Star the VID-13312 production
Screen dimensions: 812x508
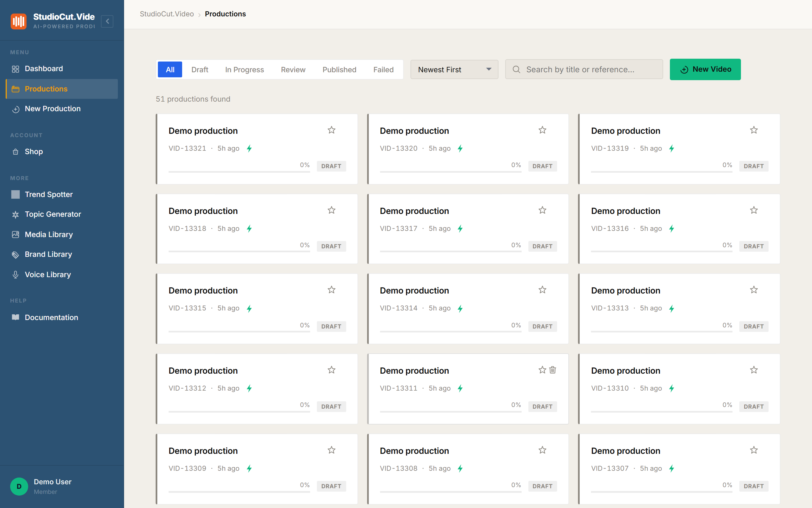[x=332, y=370]
